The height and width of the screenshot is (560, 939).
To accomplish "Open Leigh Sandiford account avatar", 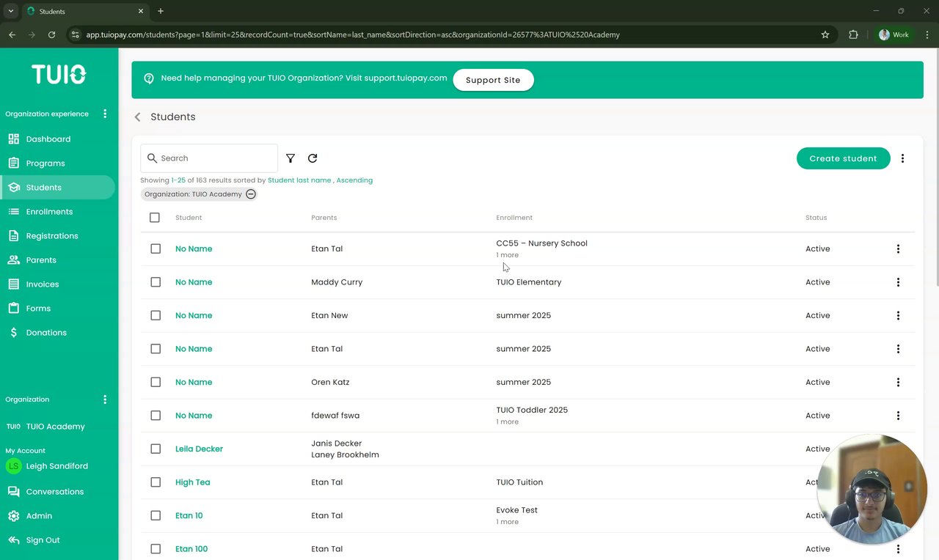I will point(13,466).
